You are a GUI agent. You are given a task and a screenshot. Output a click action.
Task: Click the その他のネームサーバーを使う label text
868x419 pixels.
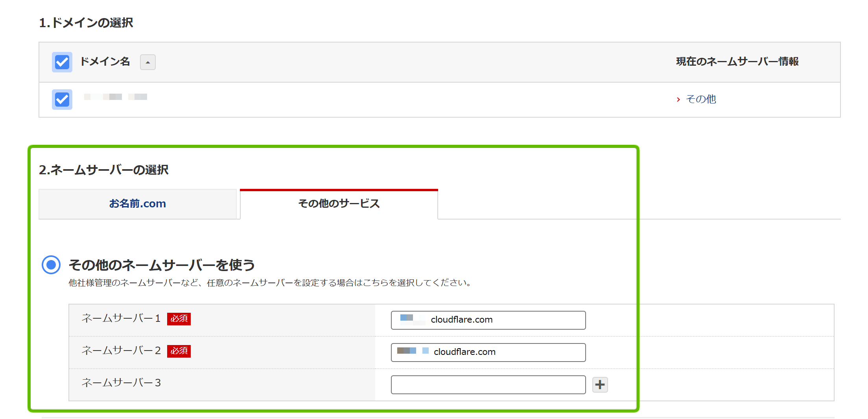pyautogui.click(x=162, y=265)
